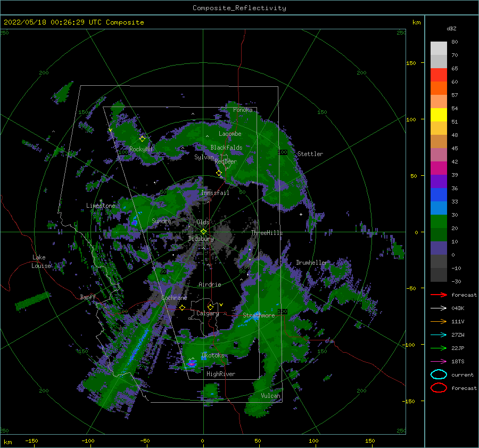This screenshot has height=448, width=479.
Task: Click the dBZ legend heading
Action: pos(451,28)
